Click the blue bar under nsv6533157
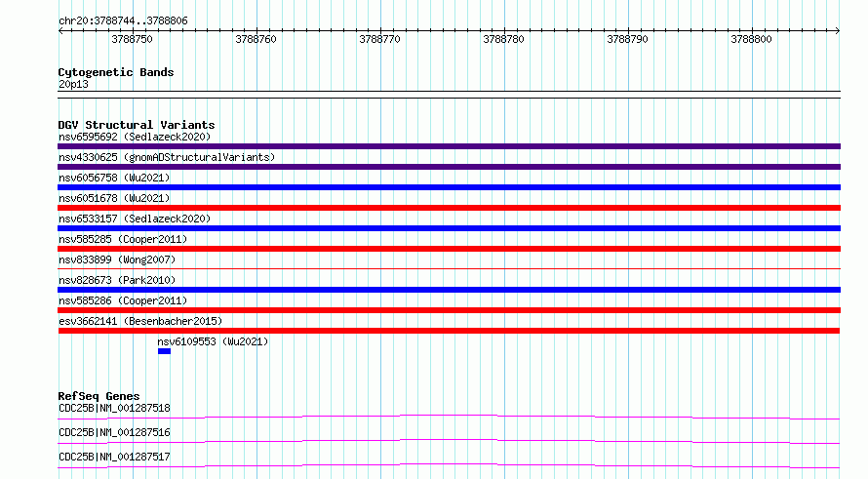868x479 pixels. (449, 228)
